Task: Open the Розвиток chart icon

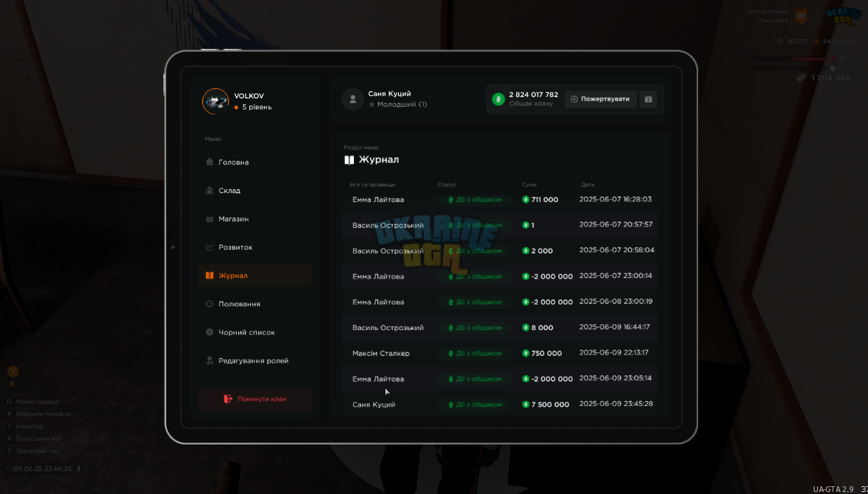Action: pos(209,247)
